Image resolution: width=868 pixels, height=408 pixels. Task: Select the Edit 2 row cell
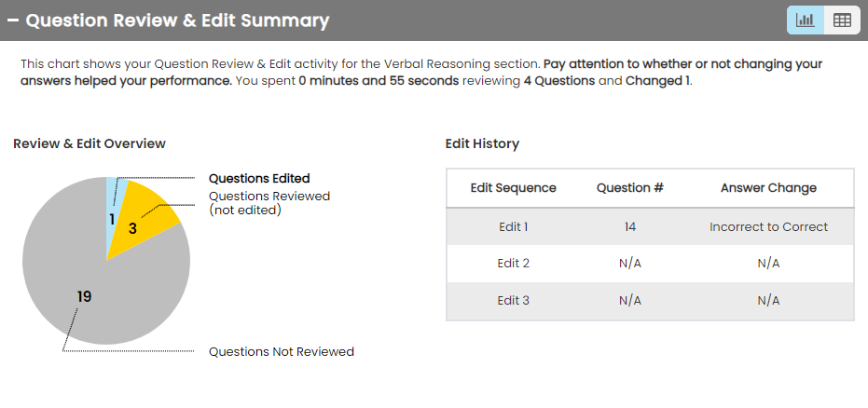[513, 264]
